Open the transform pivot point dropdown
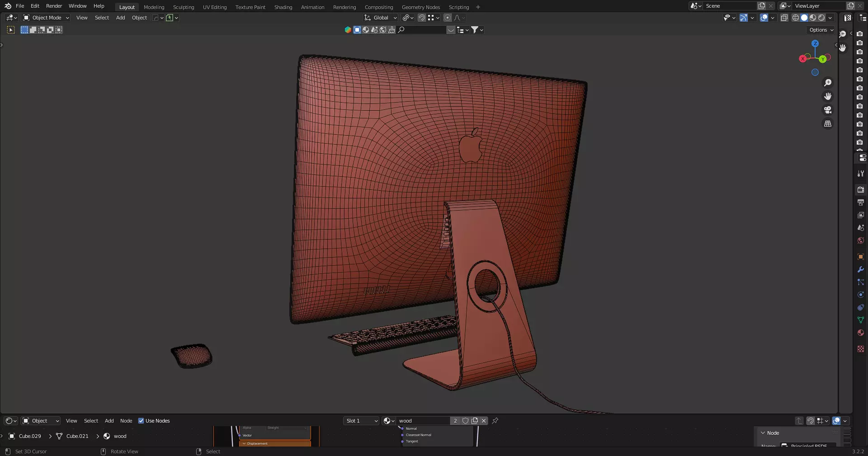The width and height of the screenshot is (868, 456). tap(408, 18)
